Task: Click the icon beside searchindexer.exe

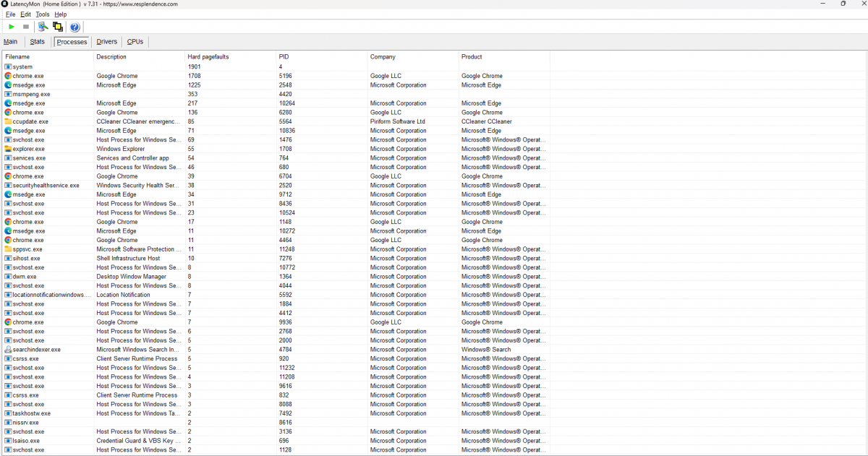Action: coord(8,349)
